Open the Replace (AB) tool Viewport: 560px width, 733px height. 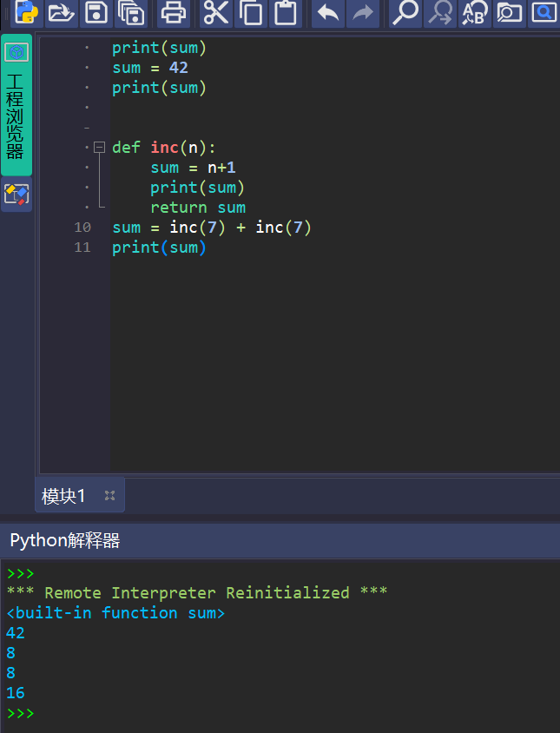(474, 13)
